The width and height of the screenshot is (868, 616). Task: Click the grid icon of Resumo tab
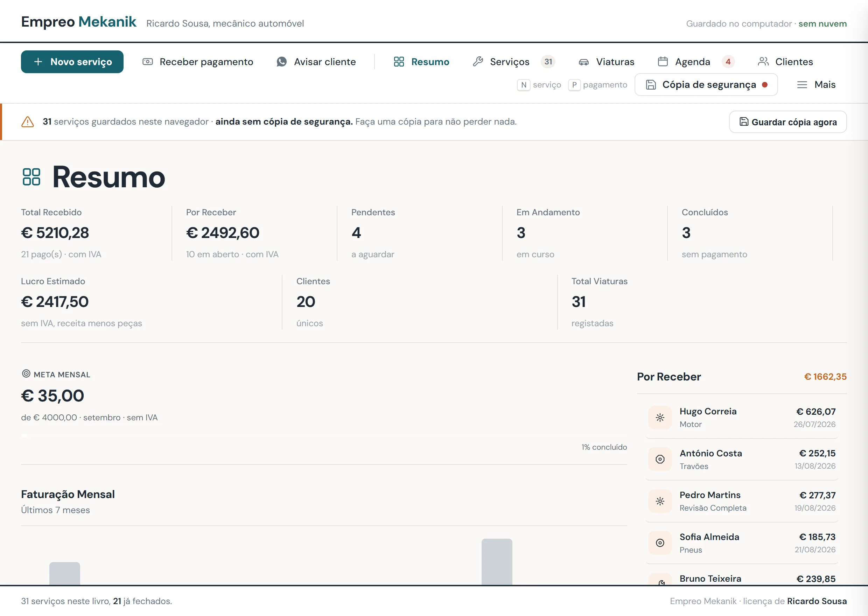[399, 62]
